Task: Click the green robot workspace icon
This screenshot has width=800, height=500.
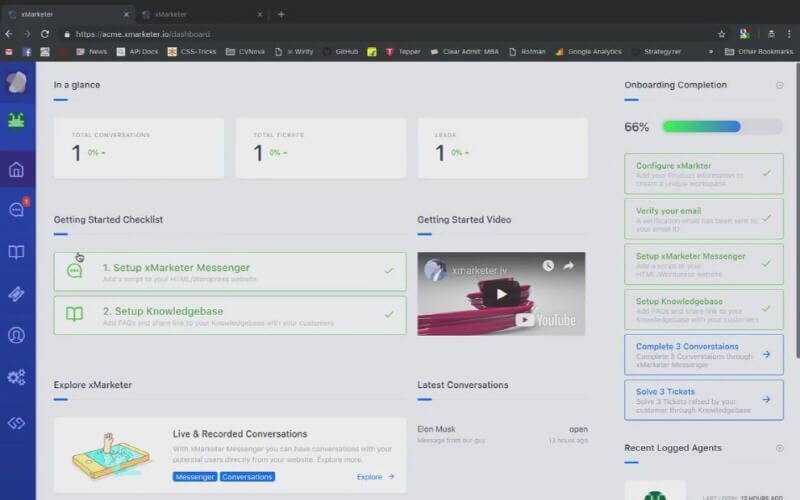Action: click(16, 121)
